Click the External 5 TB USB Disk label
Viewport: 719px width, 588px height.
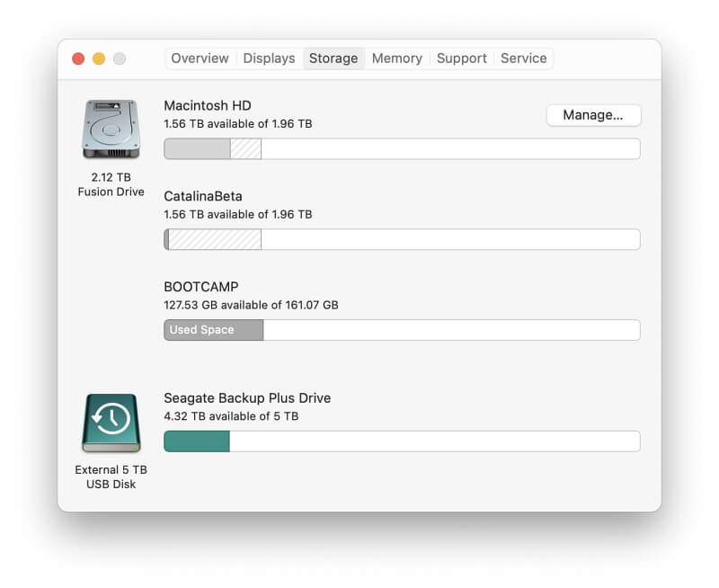(111, 477)
